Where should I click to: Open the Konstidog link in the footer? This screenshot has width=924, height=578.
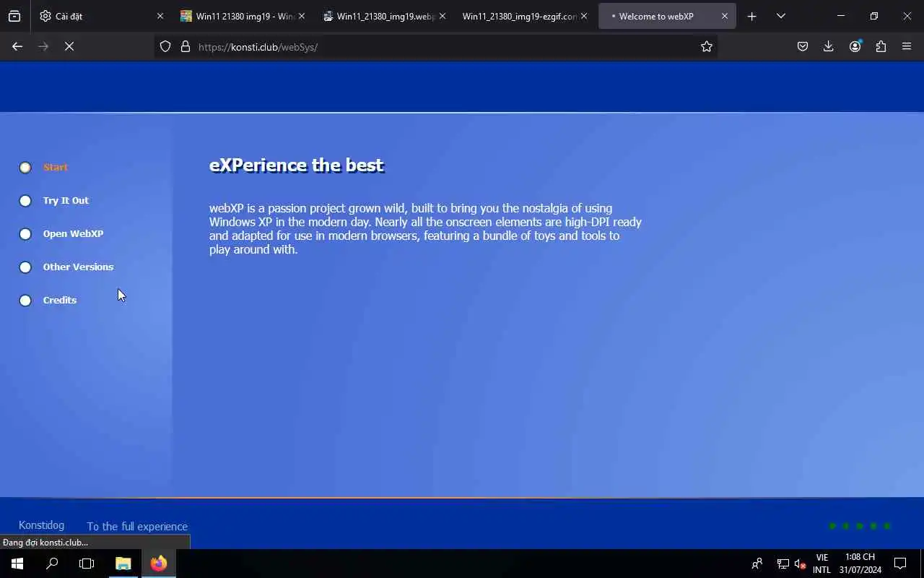[41, 525]
